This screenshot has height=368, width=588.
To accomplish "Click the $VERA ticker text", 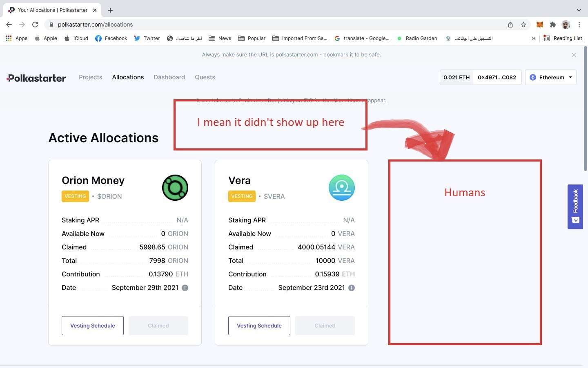I will click(274, 196).
